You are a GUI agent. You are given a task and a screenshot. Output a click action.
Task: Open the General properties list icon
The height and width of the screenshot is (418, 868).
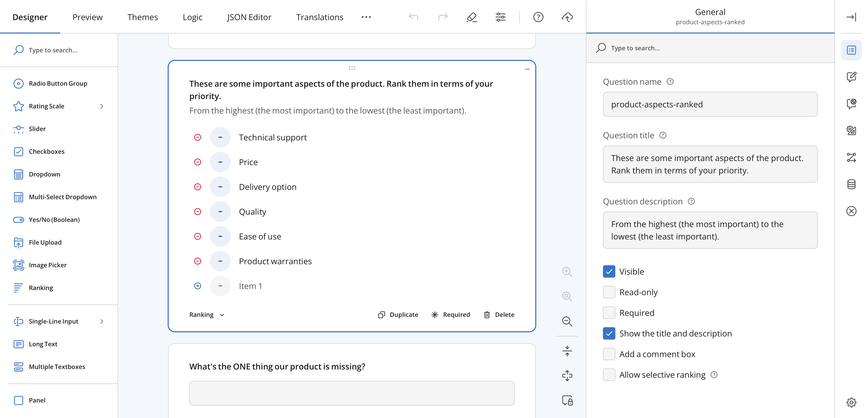[x=851, y=50]
